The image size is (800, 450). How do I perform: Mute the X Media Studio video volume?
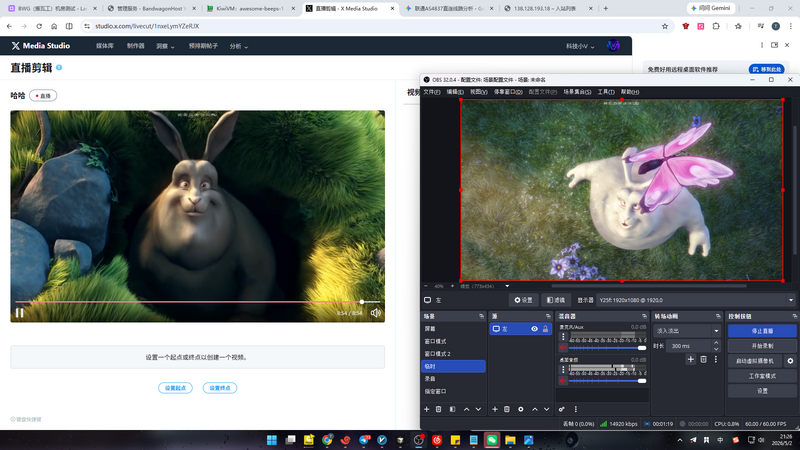point(376,313)
